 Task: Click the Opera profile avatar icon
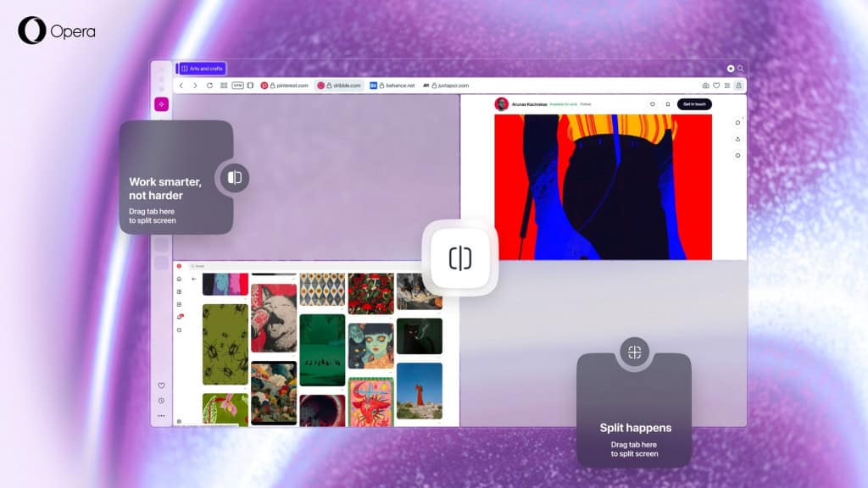(x=739, y=85)
